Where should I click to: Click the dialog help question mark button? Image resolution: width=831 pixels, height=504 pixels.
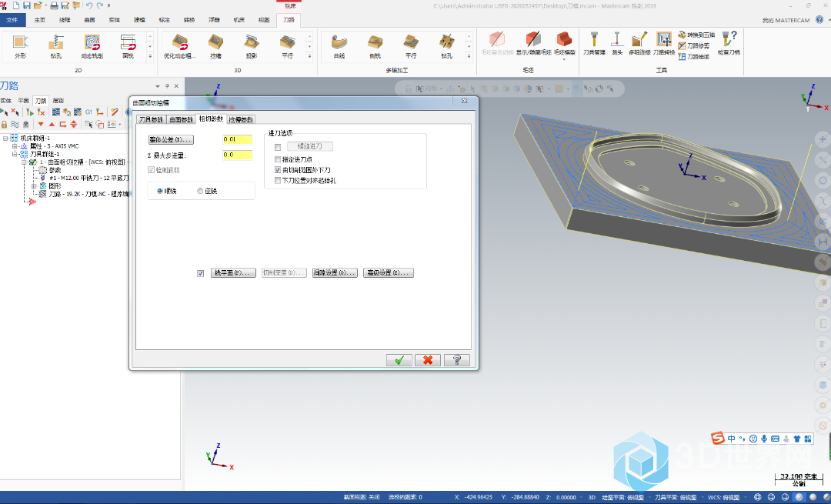[457, 360]
